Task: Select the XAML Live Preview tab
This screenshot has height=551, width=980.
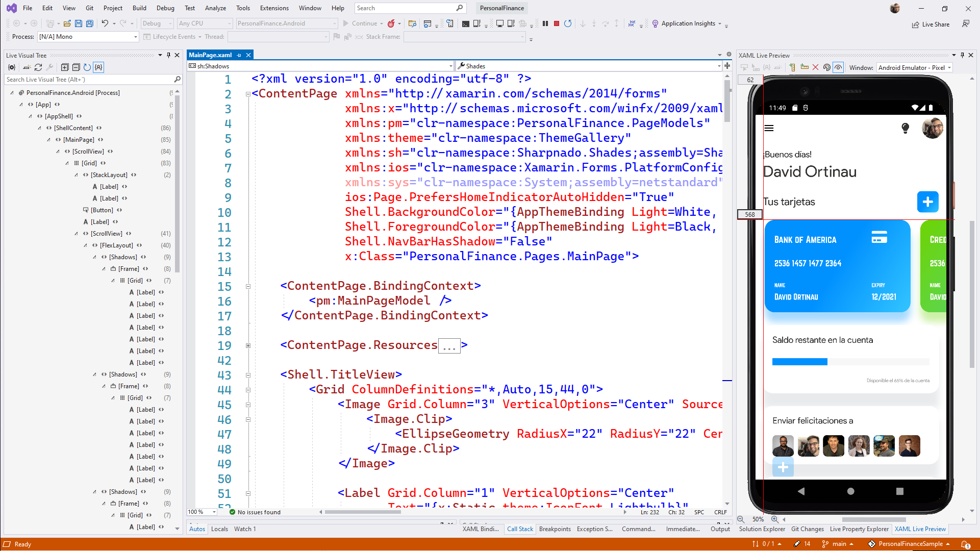Action: click(920, 529)
